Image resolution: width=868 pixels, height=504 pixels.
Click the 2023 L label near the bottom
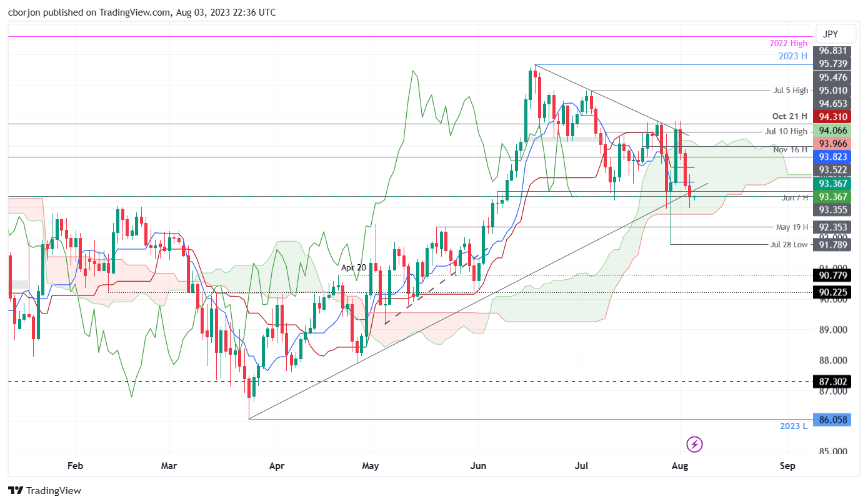click(792, 425)
